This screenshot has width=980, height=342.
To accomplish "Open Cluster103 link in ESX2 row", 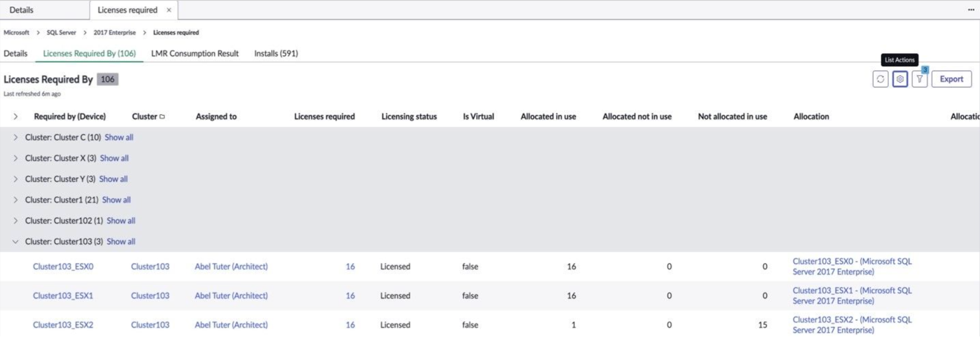I will 150,325.
